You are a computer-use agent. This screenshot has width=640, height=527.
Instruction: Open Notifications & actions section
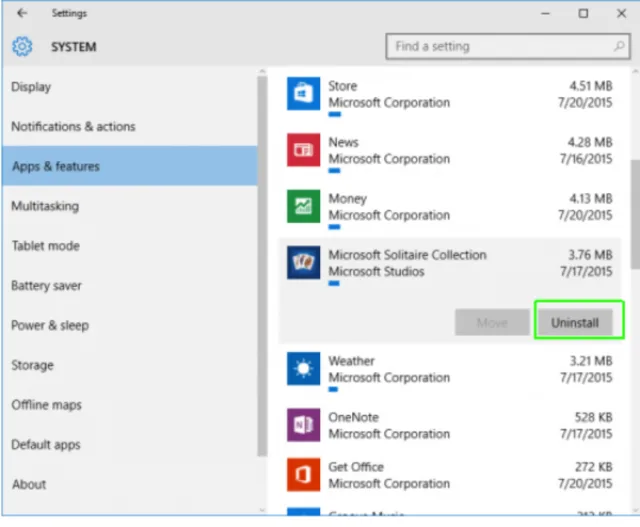pos(73,127)
